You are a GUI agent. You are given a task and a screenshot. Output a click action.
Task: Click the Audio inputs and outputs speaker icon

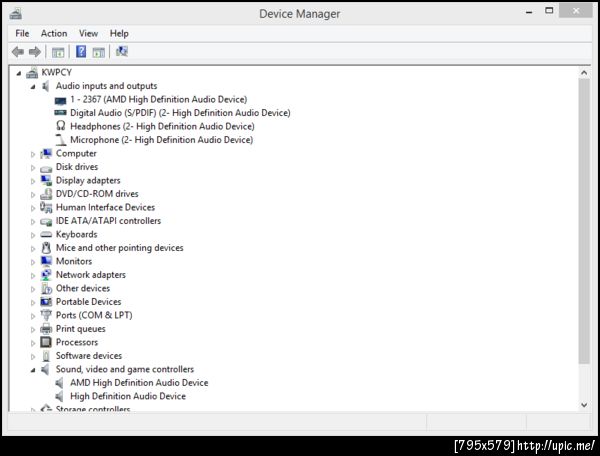click(46, 86)
